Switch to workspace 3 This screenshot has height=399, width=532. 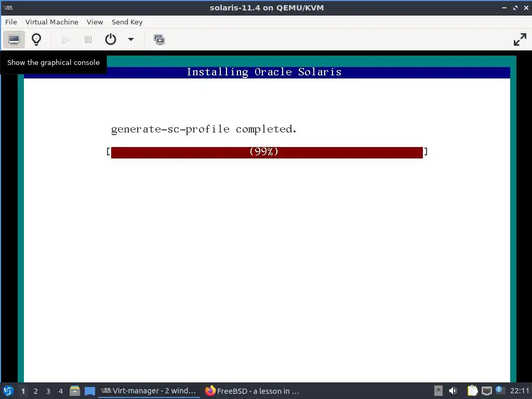48,391
